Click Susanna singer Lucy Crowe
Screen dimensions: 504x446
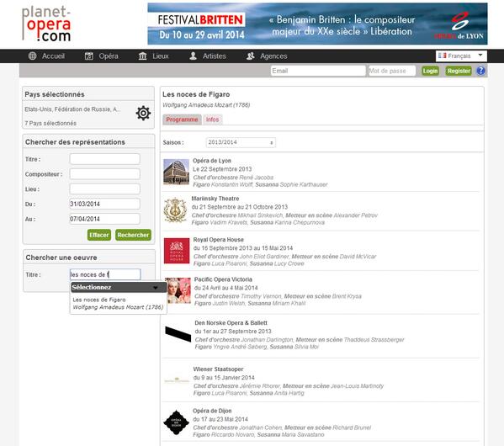coord(289,263)
